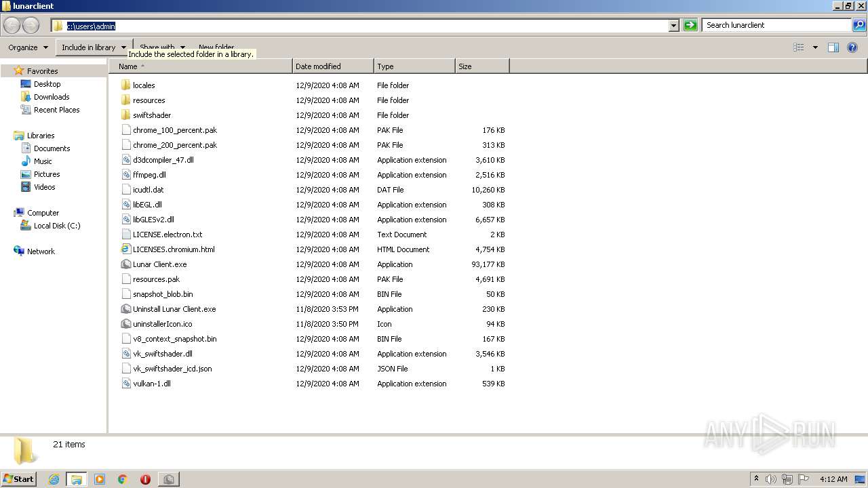Viewport: 868px width, 488px height.
Task: Open the resources folder icon
Action: pos(125,100)
